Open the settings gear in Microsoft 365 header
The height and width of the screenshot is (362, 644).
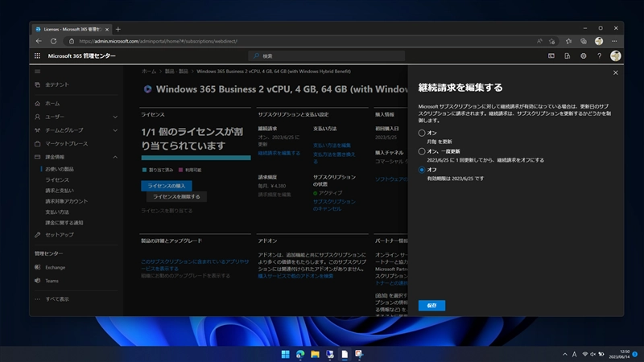583,56
